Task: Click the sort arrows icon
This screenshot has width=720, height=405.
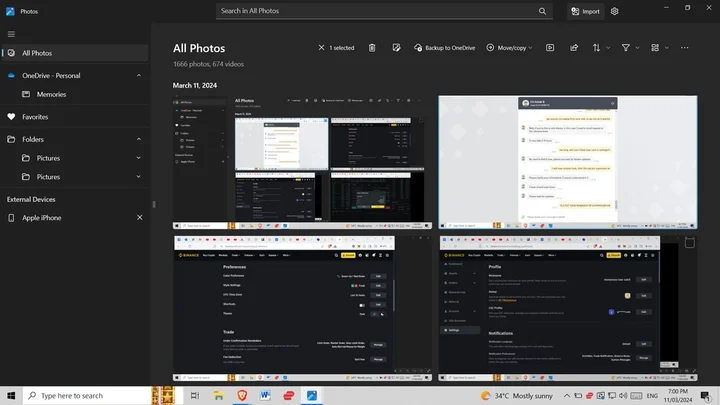Action: pos(596,48)
